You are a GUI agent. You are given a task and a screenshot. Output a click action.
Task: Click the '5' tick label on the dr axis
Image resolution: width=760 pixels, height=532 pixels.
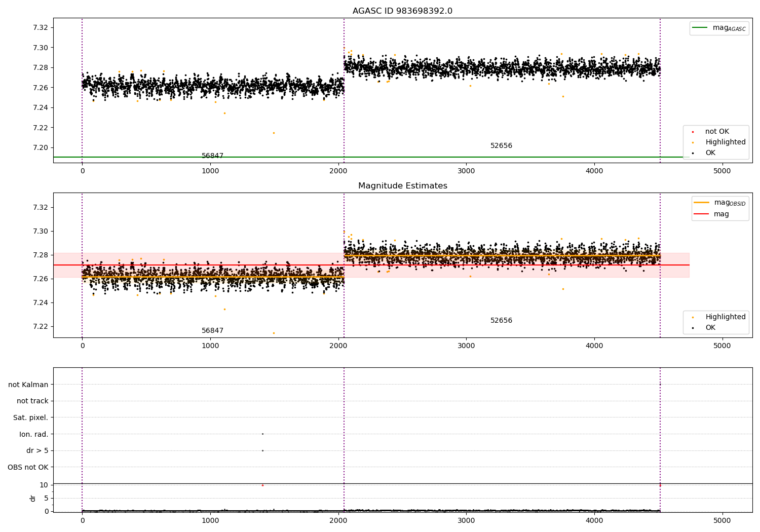(x=46, y=499)
